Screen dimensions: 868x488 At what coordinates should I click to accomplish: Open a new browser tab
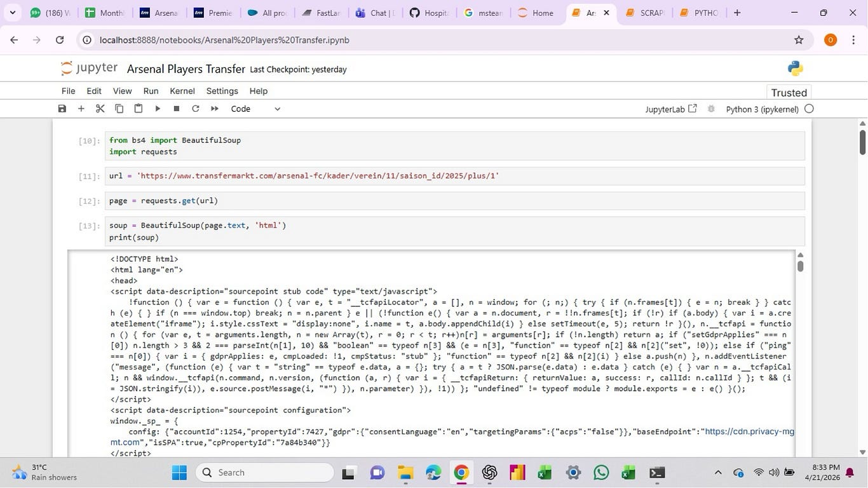[x=737, y=13]
